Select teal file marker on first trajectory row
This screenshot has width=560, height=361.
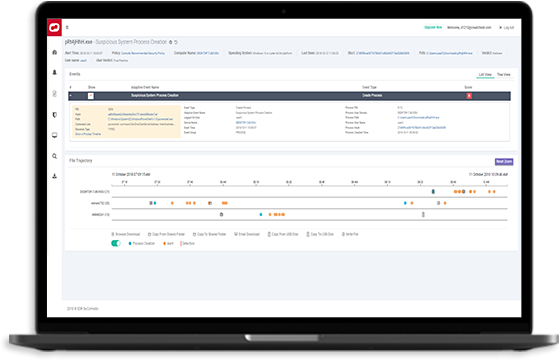[x=433, y=192]
